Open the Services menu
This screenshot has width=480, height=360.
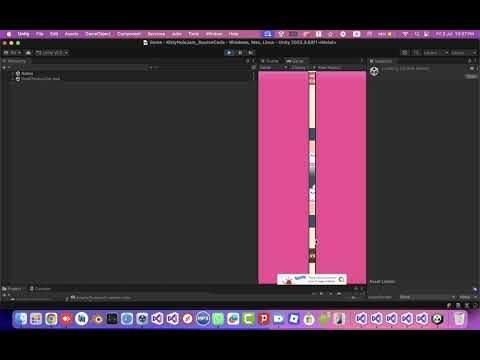click(156, 34)
